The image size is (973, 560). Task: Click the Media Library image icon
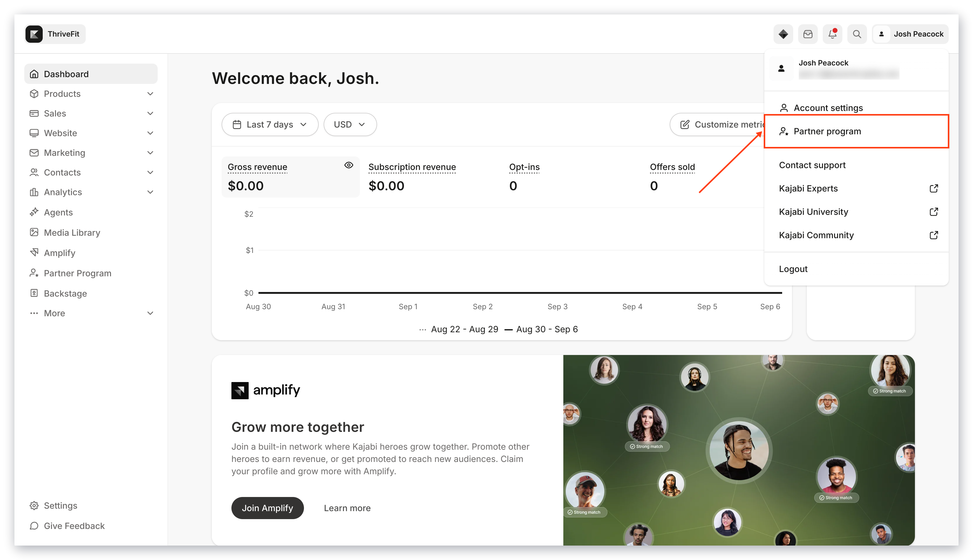[x=34, y=232]
